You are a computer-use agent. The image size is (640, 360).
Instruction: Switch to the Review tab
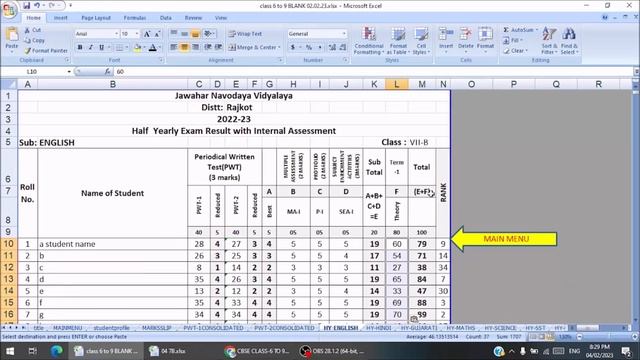point(193,18)
